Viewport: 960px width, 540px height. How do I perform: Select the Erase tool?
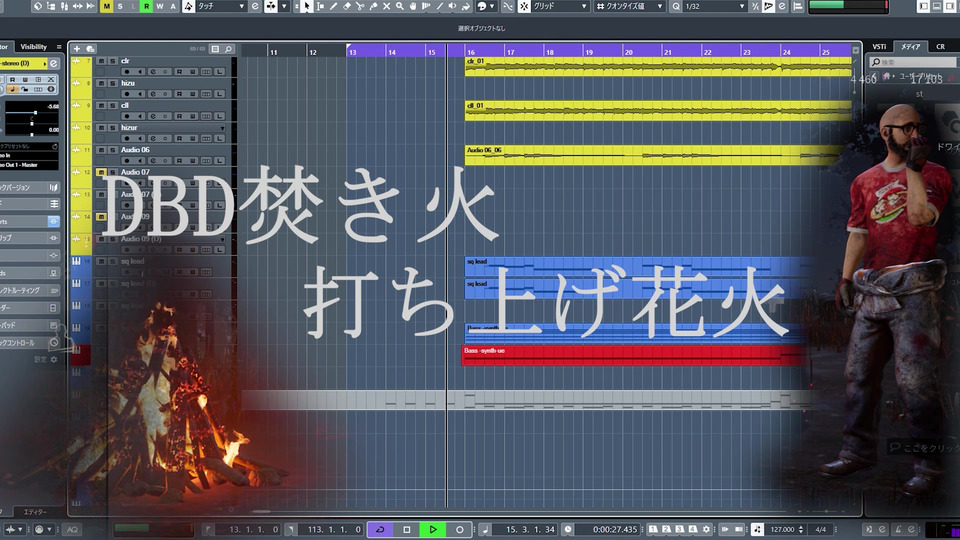347,6
